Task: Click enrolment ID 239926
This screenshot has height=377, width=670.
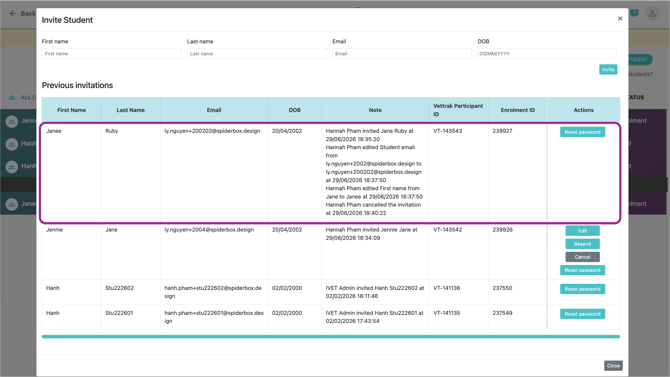Action: pos(502,230)
